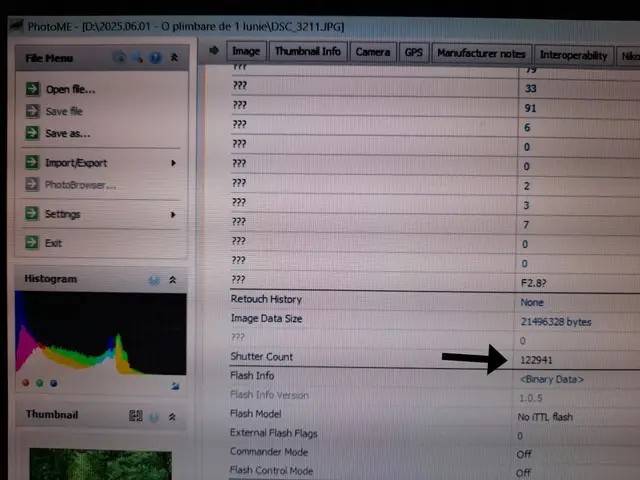The height and width of the screenshot is (480, 640).
Task: Open Import/Export menu entry
Action: click(76, 163)
